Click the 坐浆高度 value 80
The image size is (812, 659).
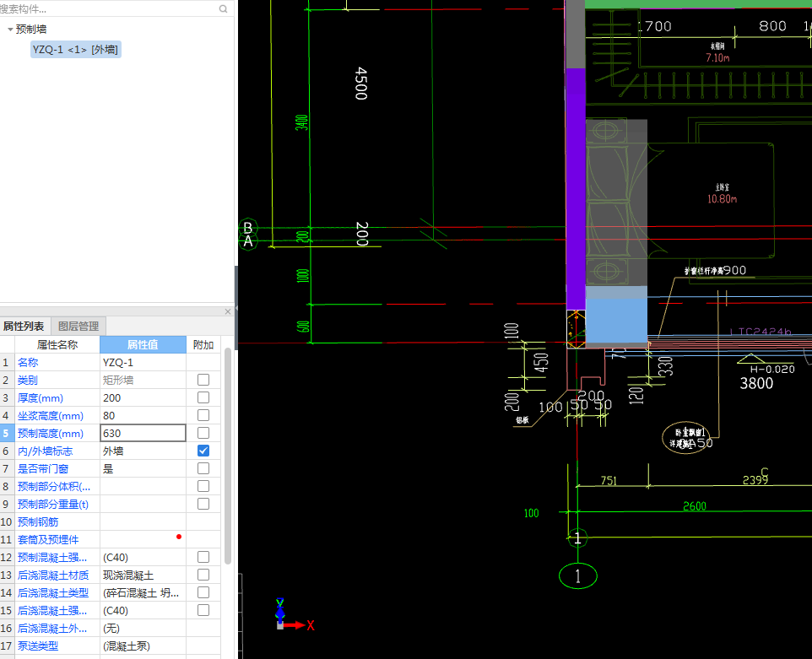click(143, 416)
